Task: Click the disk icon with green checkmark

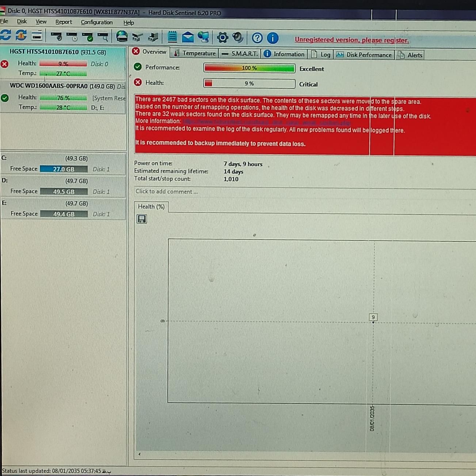Action: (88, 37)
